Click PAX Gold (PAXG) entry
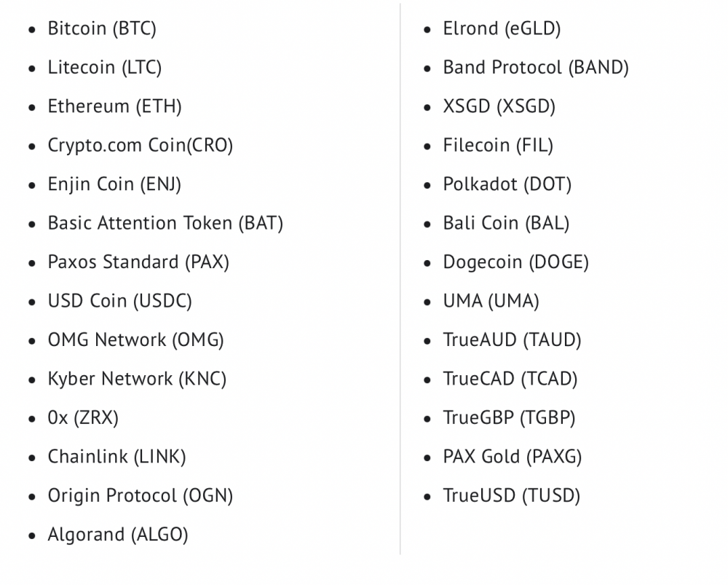Viewport: 728px width, 585px height. [513, 457]
